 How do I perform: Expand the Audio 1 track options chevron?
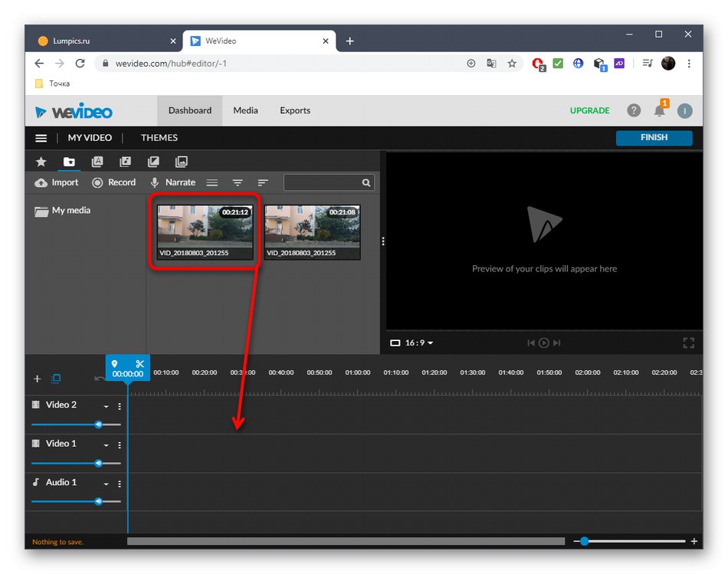tap(105, 484)
